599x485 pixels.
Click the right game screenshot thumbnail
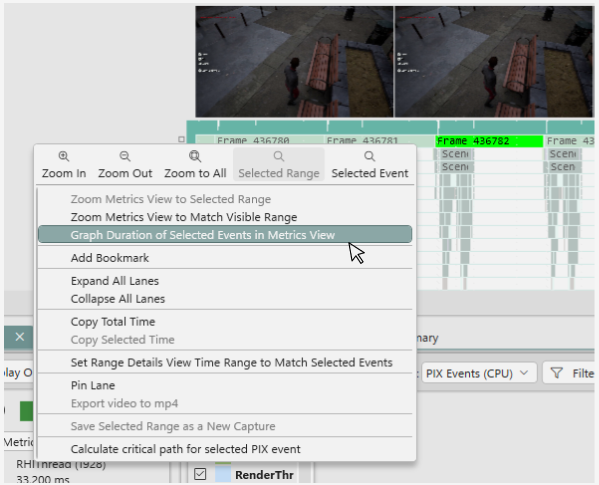(x=494, y=61)
